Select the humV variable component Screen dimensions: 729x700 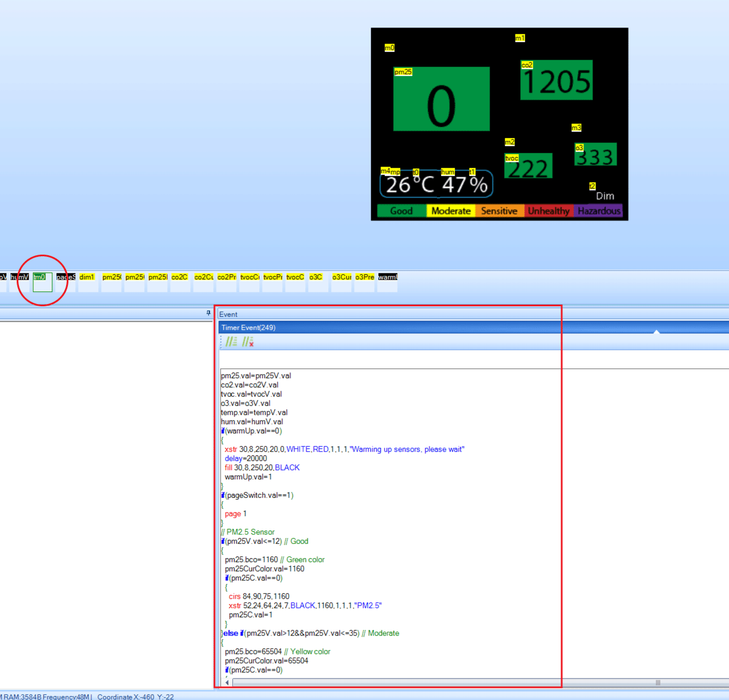pyautogui.click(x=20, y=280)
